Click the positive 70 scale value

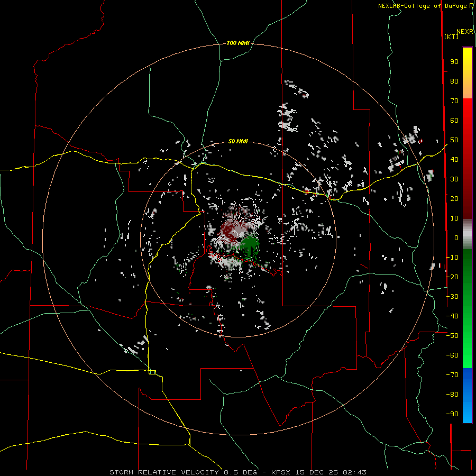[x=454, y=101]
